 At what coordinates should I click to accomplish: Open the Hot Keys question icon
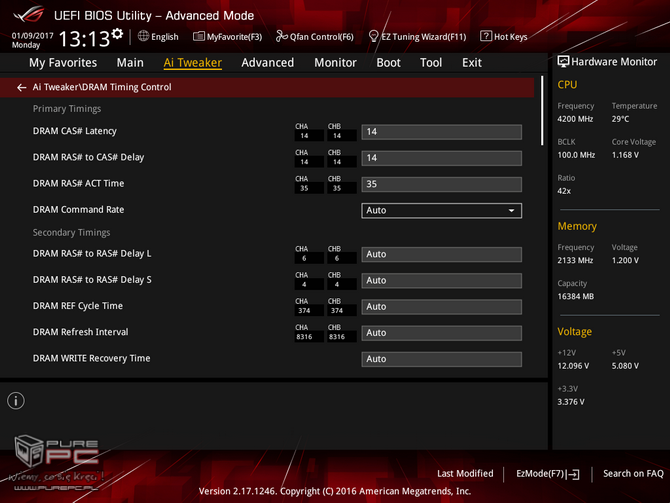click(x=486, y=36)
